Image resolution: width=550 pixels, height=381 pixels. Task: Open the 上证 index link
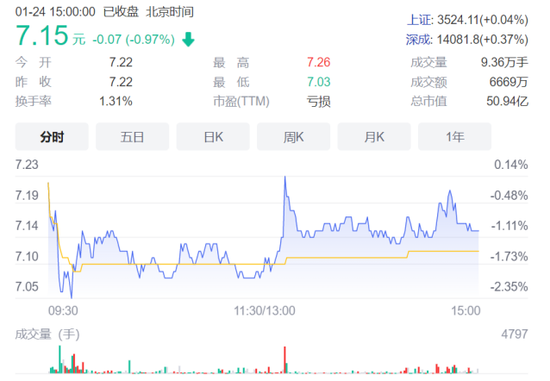pyautogui.click(x=420, y=20)
